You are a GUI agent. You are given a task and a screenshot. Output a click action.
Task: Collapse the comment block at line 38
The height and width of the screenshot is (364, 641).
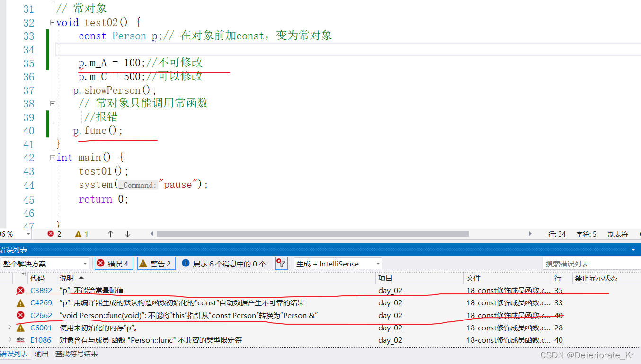(52, 103)
